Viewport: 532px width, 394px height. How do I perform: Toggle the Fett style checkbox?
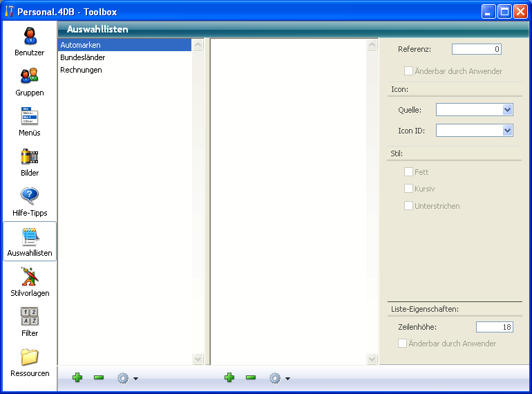pos(409,172)
